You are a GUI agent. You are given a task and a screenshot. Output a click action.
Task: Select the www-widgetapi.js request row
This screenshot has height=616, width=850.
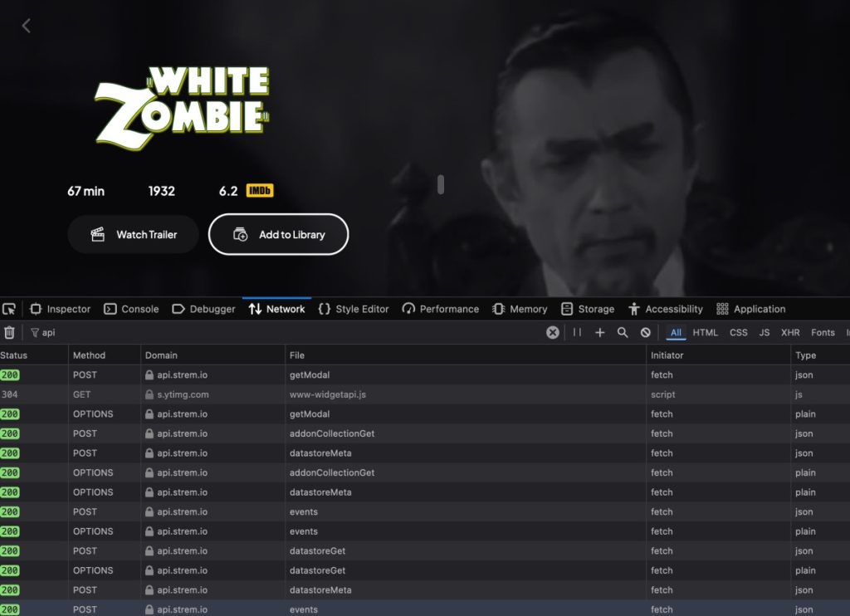[425, 394]
